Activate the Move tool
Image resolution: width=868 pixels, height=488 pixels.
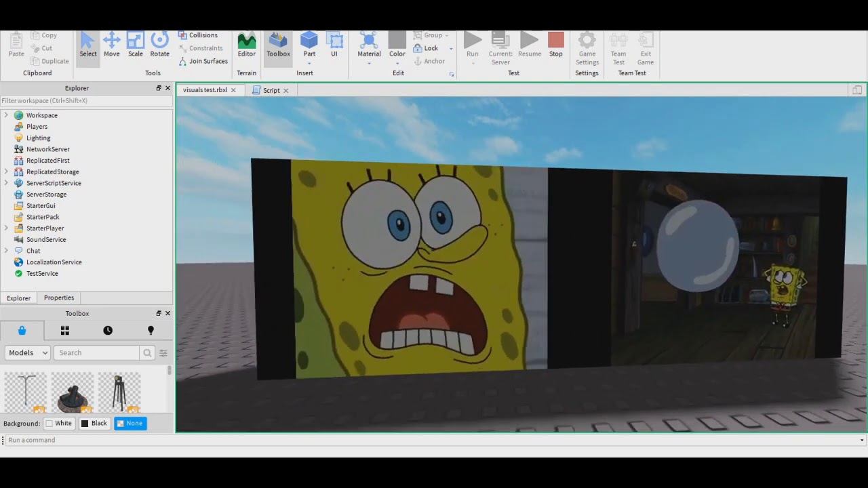pos(112,45)
